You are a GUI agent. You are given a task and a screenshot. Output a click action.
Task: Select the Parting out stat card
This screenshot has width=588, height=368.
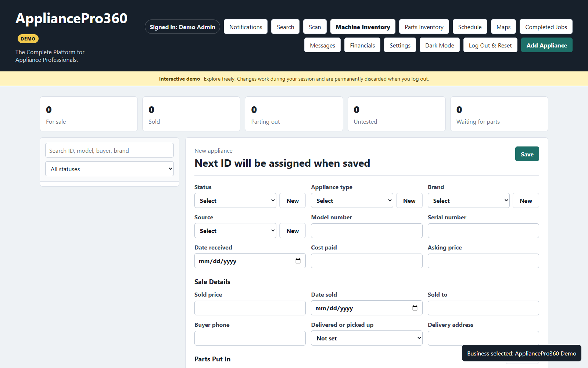(x=294, y=114)
